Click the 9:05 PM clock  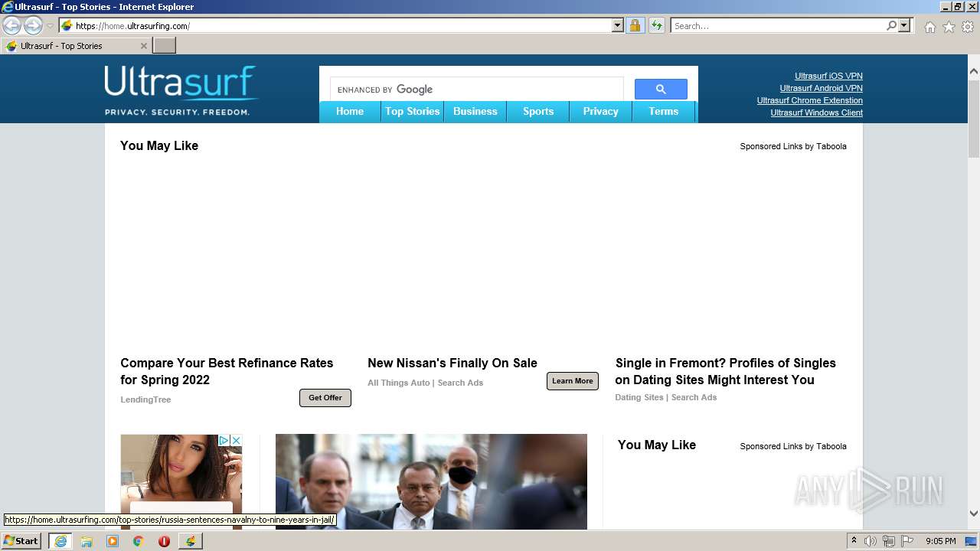coord(940,541)
